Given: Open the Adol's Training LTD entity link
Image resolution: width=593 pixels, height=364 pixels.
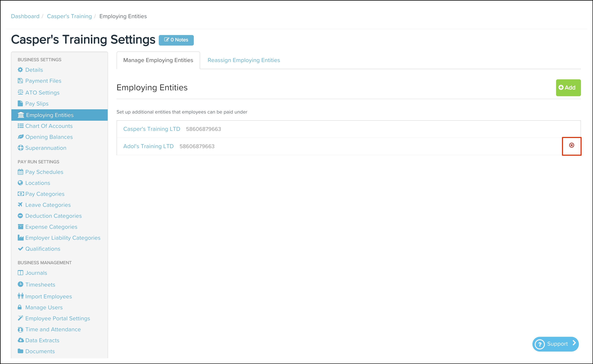Looking at the screenshot, I should 148,146.
